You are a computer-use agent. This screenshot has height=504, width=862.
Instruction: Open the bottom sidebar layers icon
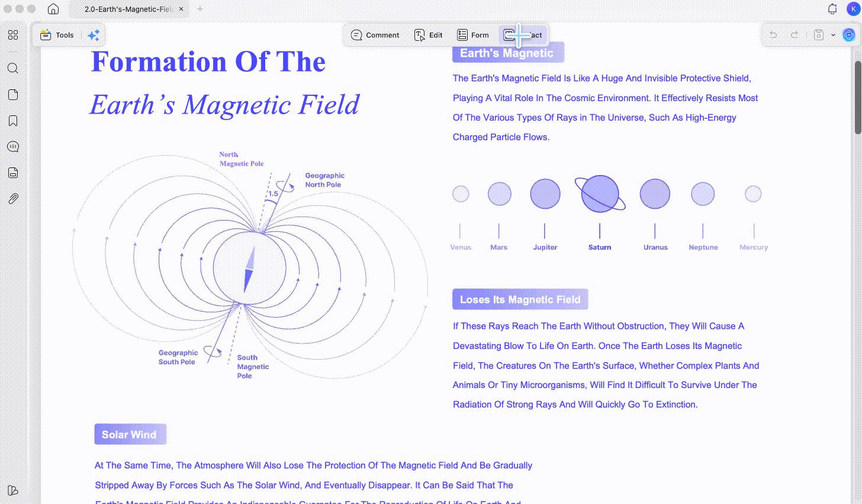click(13, 490)
